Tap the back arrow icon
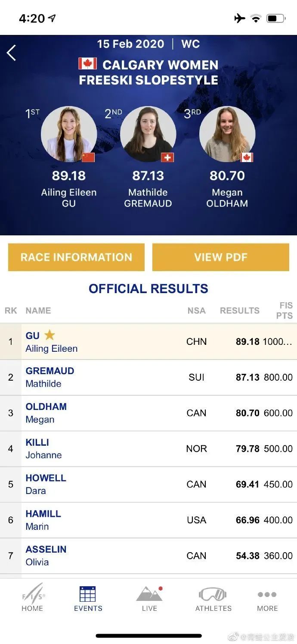The width and height of the screenshot is (297, 644). pos(11,53)
